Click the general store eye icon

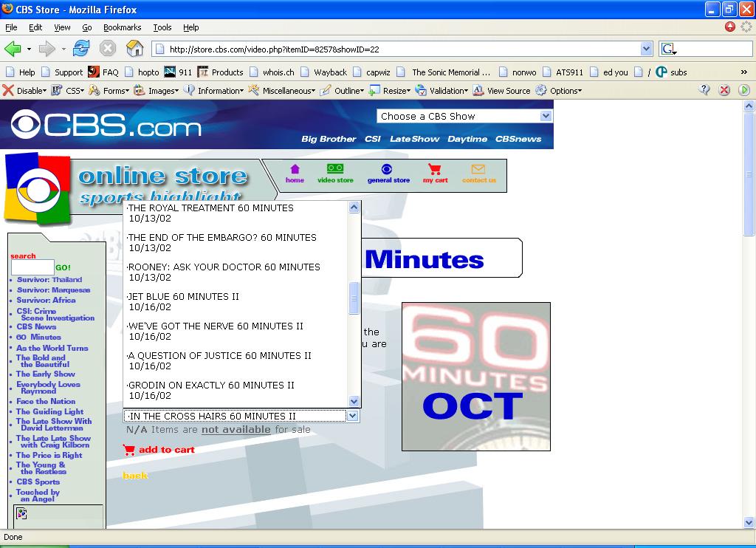[x=388, y=169]
